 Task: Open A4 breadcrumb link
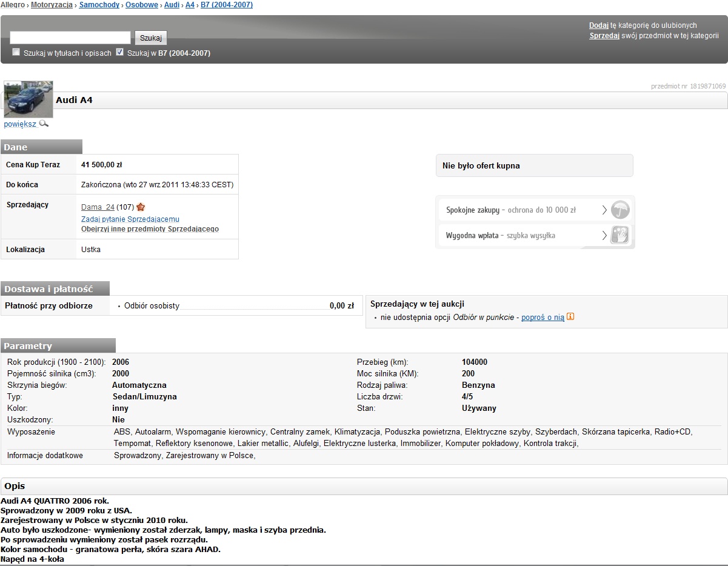190,5
